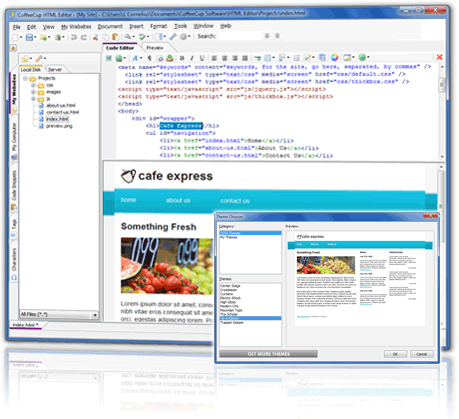Click the list insert icon in editor toolbar
The image size is (459, 419).
pos(296,58)
